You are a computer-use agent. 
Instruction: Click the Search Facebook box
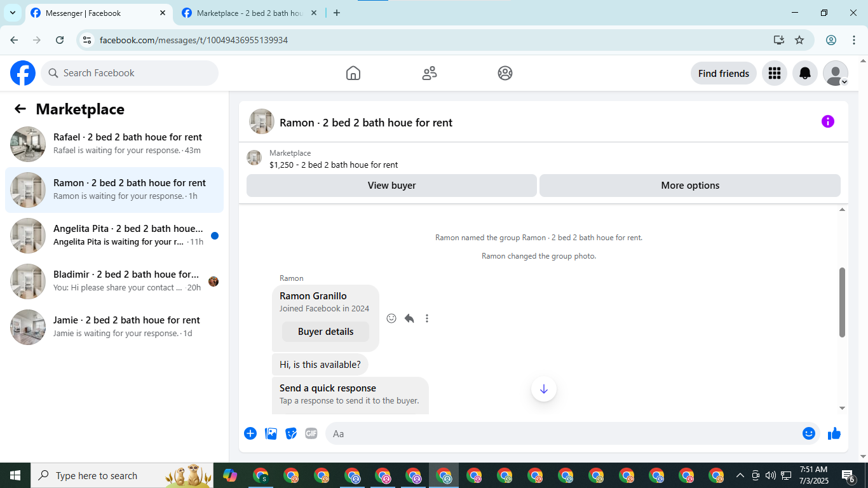pyautogui.click(x=130, y=73)
